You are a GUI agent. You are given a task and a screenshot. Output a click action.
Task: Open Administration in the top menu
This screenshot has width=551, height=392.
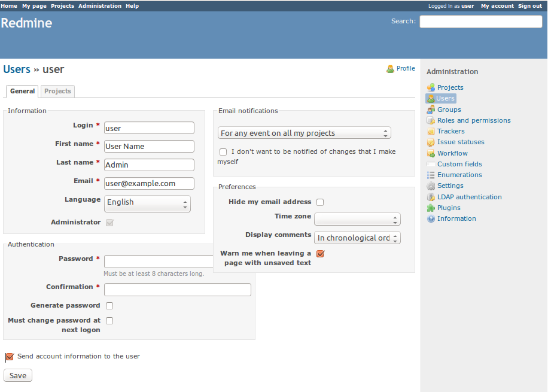coord(100,6)
